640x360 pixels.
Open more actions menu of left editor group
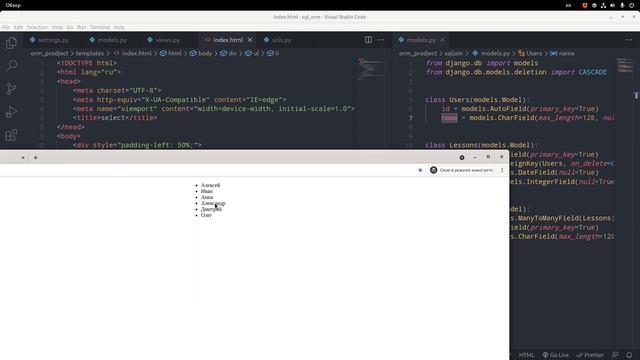click(x=381, y=40)
